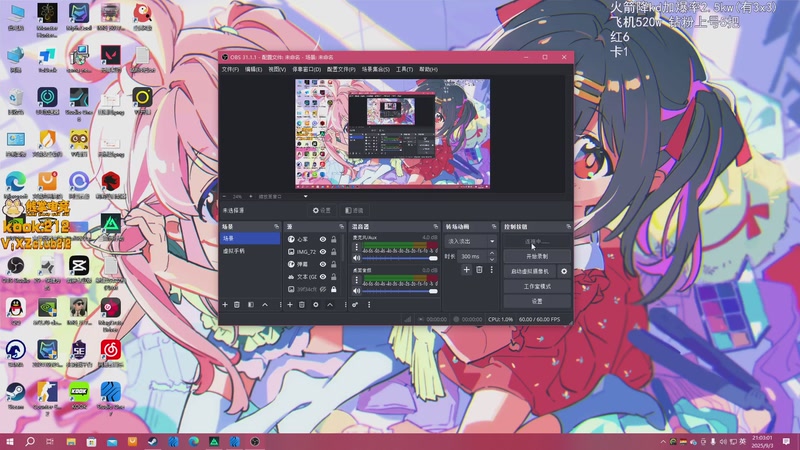The height and width of the screenshot is (450, 800).
Task: Undock the 场景 panel via float icon
Action: 277,227
